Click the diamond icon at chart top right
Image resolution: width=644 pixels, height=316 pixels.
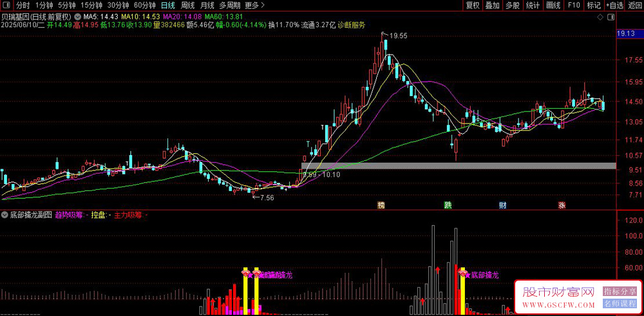coord(600,17)
